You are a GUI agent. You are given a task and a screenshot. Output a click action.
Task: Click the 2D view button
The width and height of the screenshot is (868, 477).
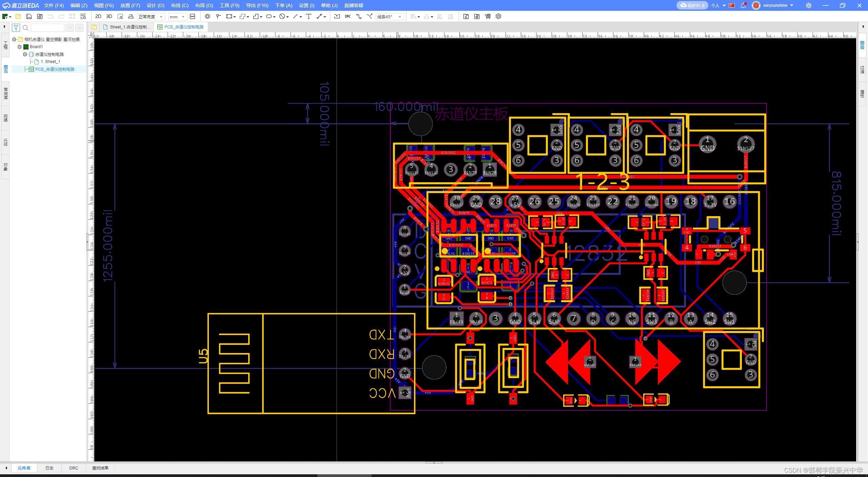point(98,16)
